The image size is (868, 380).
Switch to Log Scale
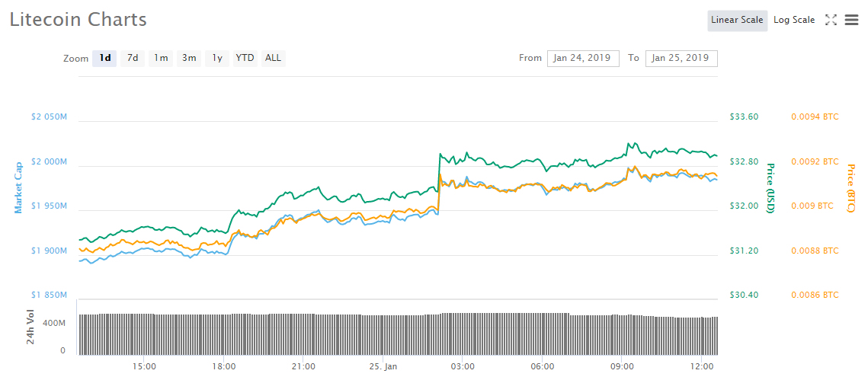[x=794, y=21]
